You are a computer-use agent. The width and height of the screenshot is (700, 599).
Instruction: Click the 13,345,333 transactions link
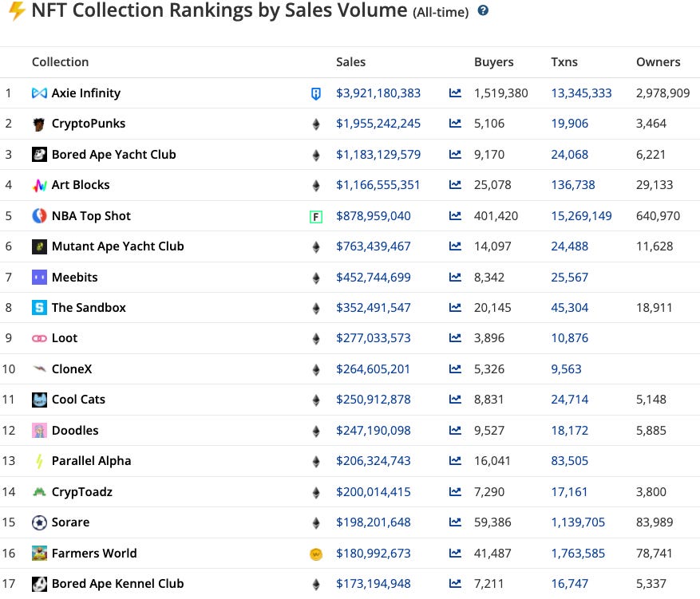tap(581, 93)
